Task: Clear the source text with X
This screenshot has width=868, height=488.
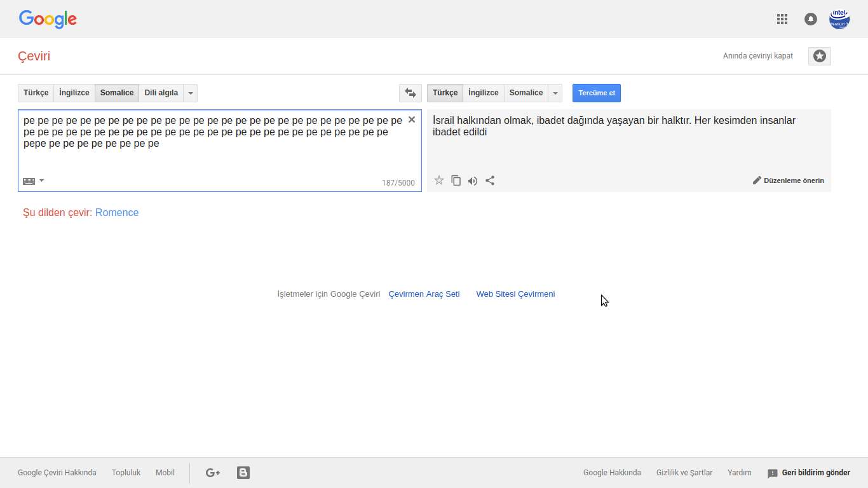Action: click(x=412, y=119)
